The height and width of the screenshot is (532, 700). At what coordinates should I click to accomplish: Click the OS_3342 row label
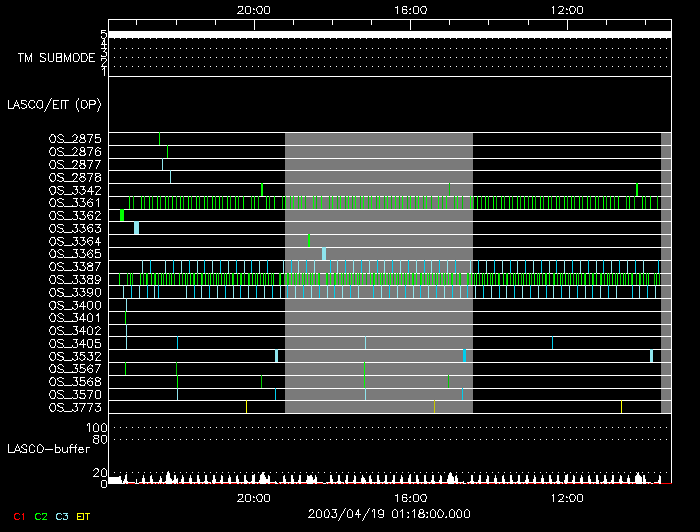(x=75, y=190)
